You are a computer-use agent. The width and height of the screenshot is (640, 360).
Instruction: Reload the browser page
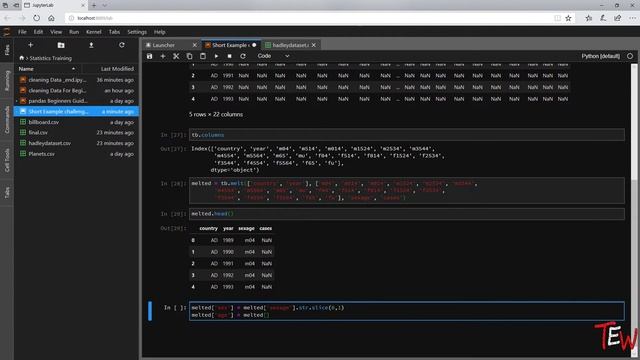click(x=36, y=18)
